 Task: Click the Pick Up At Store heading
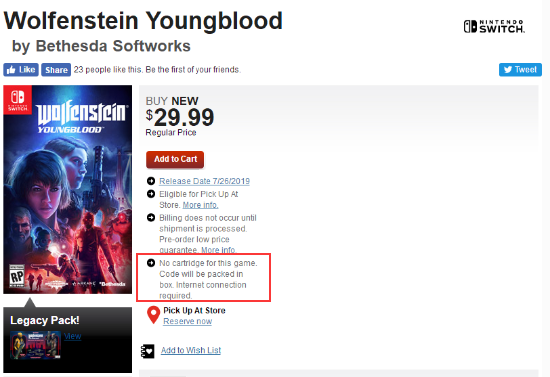tap(194, 310)
